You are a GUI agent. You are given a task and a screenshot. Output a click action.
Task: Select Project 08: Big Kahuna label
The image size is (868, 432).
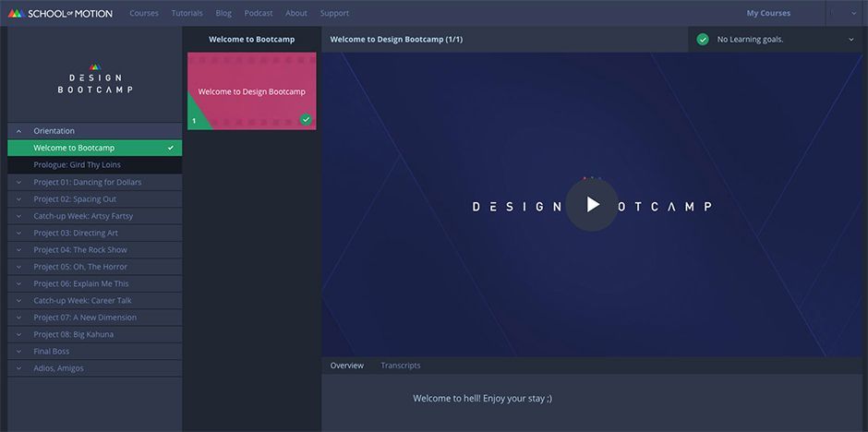point(74,334)
